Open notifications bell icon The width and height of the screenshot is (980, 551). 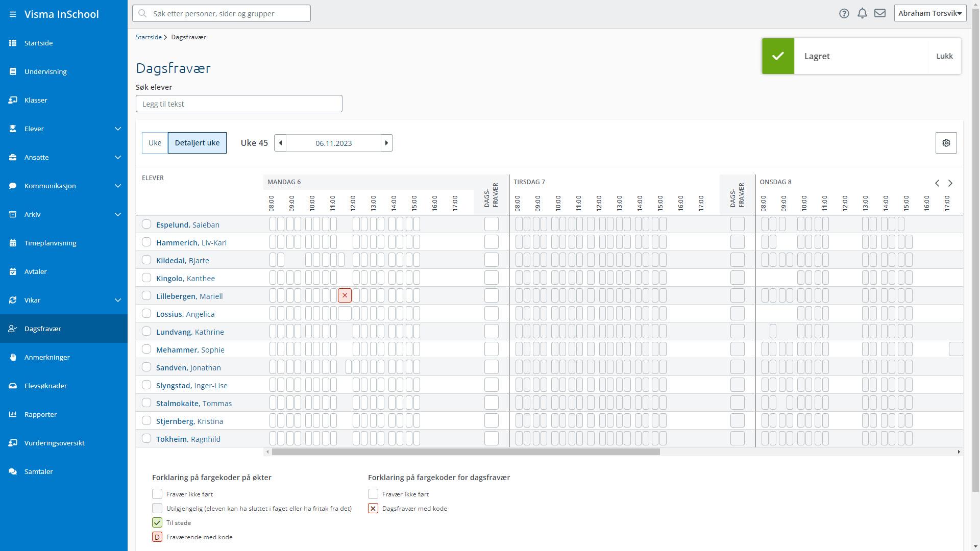[862, 14]
